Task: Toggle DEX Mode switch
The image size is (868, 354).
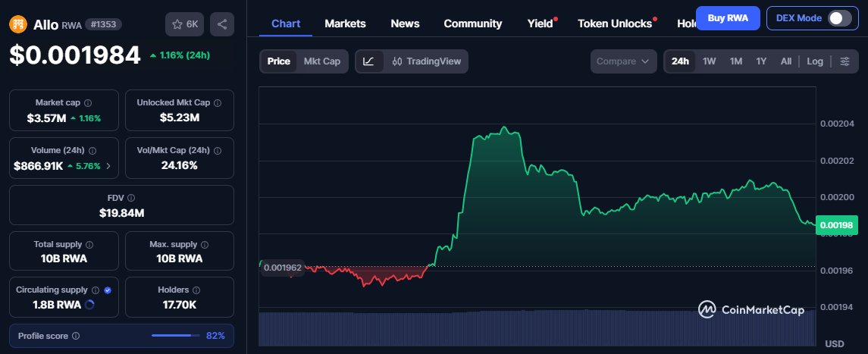Action: point(839,18)
